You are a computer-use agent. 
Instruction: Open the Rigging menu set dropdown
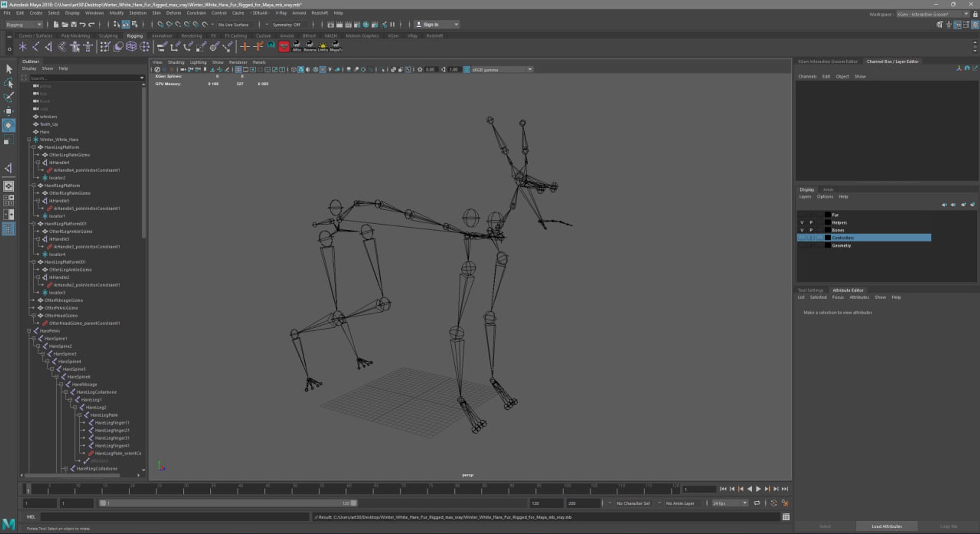[24, 25]
